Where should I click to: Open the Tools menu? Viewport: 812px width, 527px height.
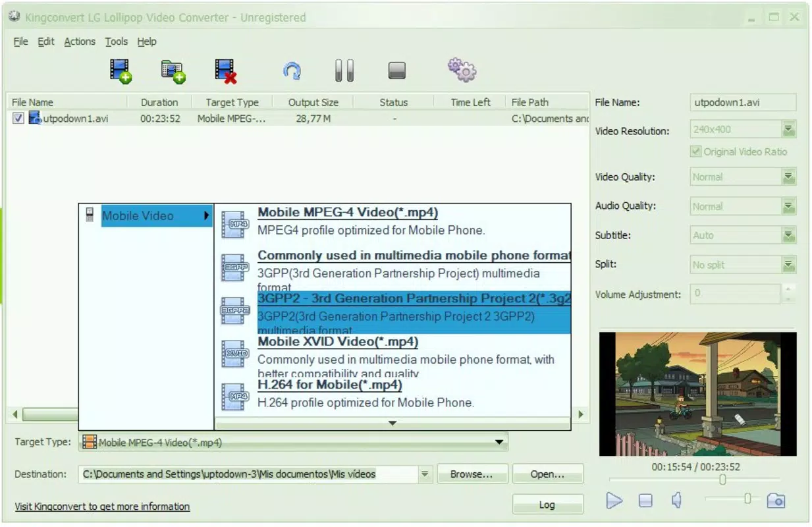[117, 42]
